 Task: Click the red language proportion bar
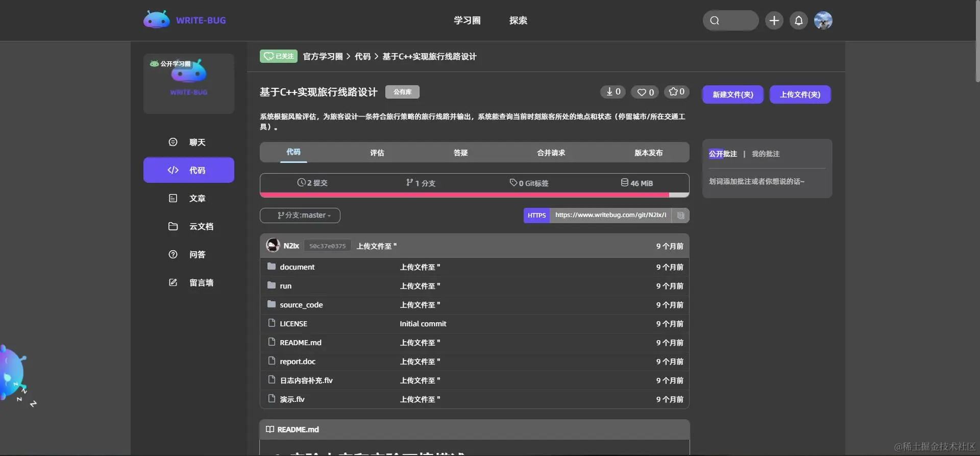click(x=464, y=195)
